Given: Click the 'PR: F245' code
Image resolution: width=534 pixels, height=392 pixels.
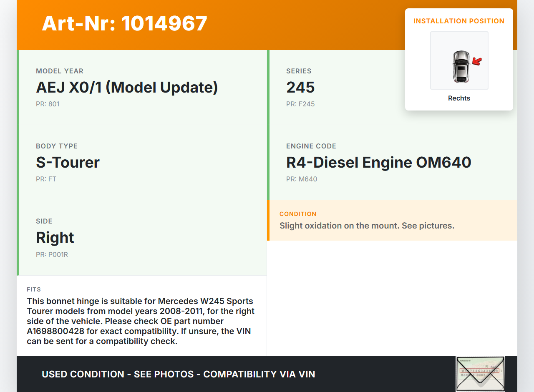Looking at the screenshot, I should pos(300,104).
